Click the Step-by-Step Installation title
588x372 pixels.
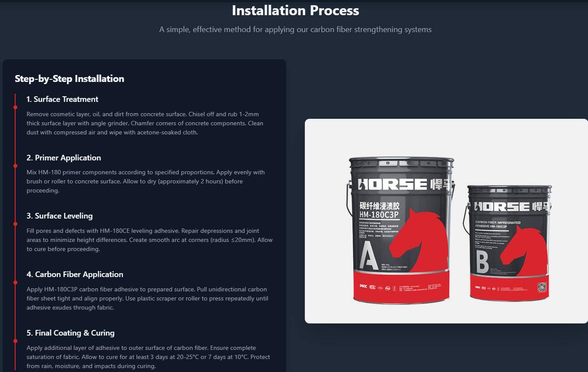coord(69,78)
